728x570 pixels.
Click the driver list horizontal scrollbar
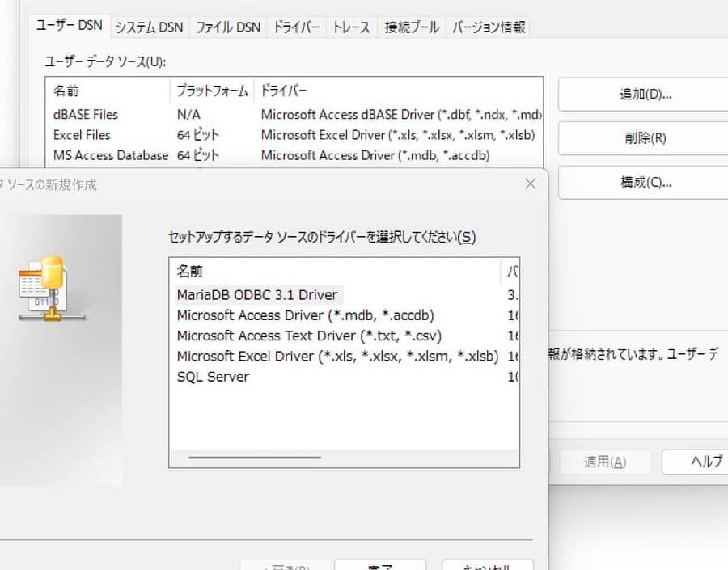(255, 458)
